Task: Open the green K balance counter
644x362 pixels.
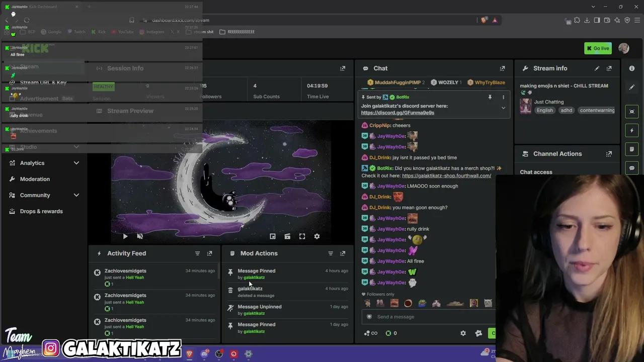Action: pos(391,333)
